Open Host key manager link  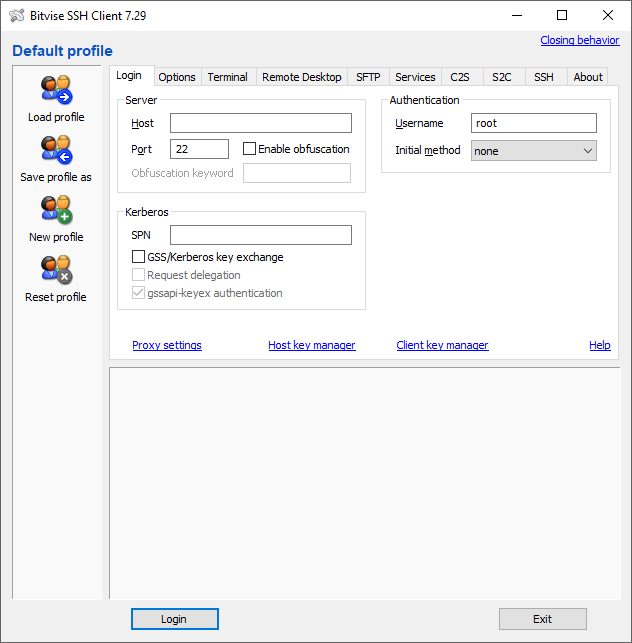(x=312, y=345)
